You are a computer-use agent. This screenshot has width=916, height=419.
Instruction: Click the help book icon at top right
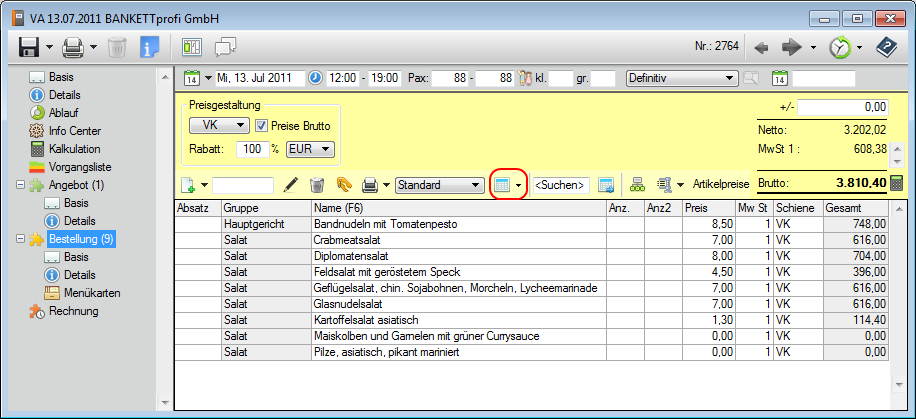click(x=886, y=47)
